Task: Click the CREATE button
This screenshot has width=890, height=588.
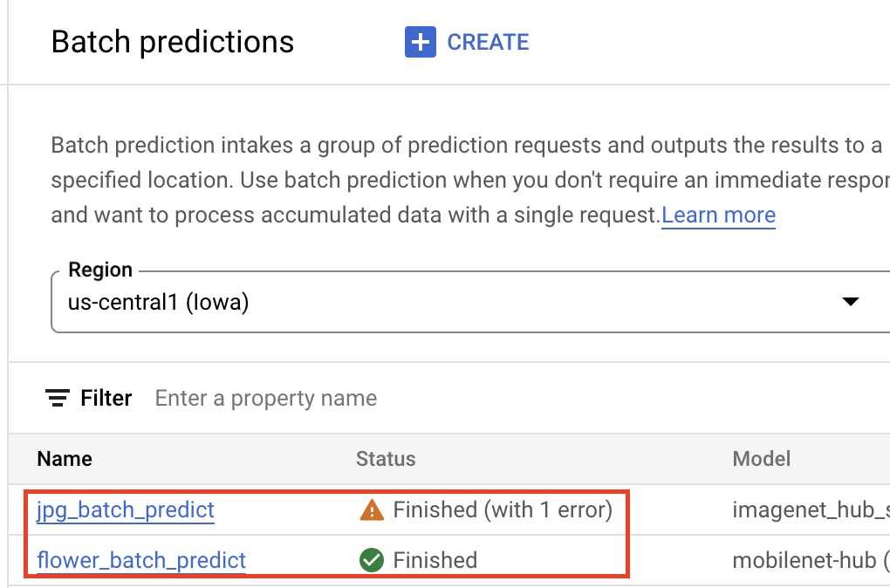Action: pyautogui.click(x=466, y=41)
